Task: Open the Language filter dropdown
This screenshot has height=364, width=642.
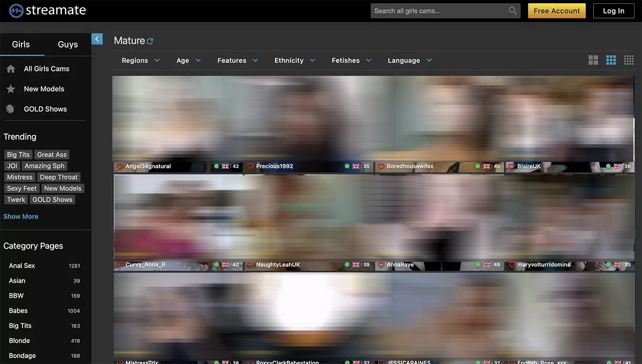Action: pyautogui.click(x=410, y=60)
